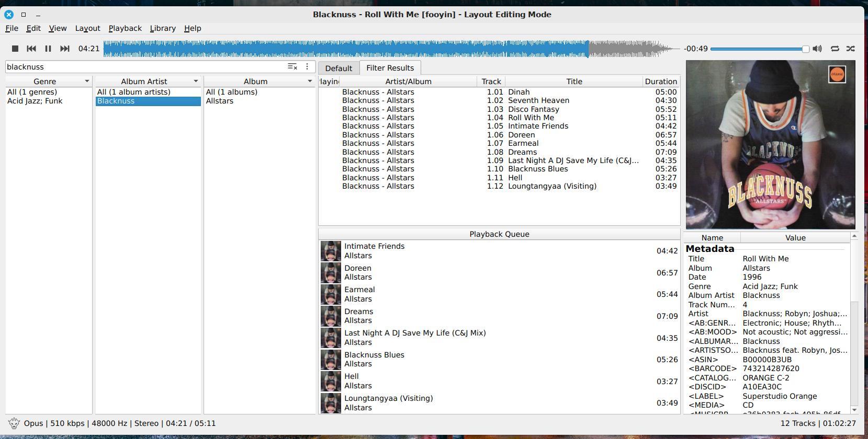
Task: Click the fooyin logo in status bar
Action: click(x=14, y=423)
